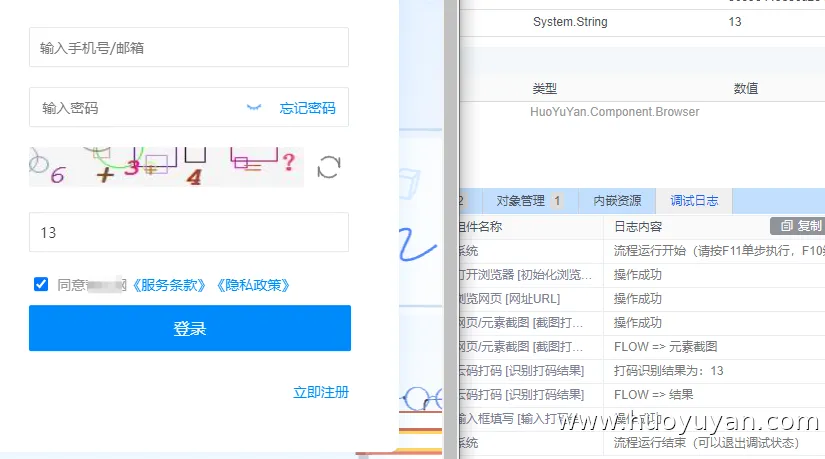Click the 组件名称 column header
Image resolution: width=825 pixels, height=459 pixels.
click(x=480, y=227)
